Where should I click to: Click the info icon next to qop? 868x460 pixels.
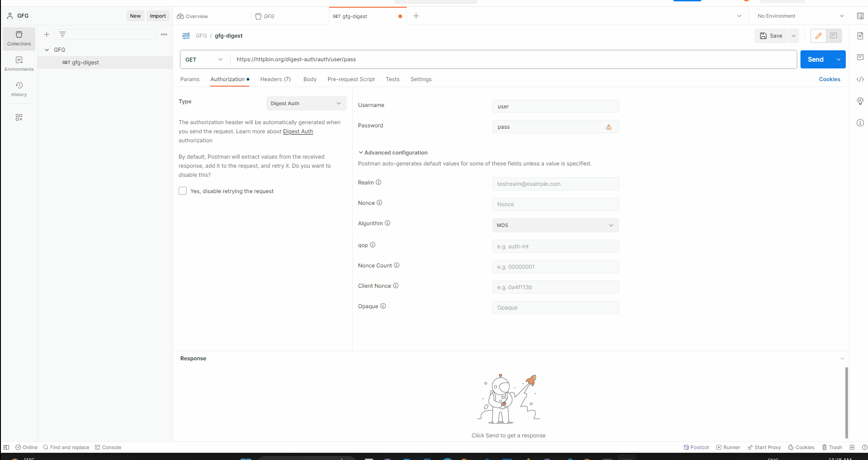(373, 245)
